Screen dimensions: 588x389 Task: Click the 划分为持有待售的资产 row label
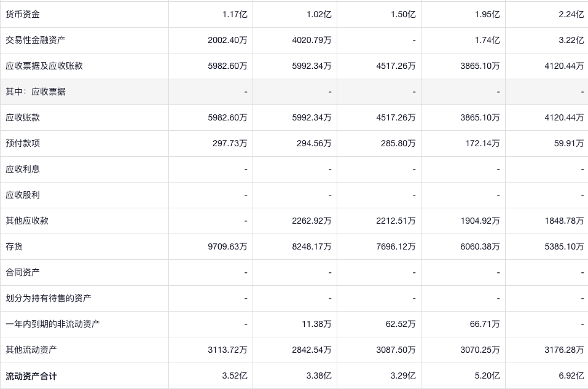(x=49, y=298)
